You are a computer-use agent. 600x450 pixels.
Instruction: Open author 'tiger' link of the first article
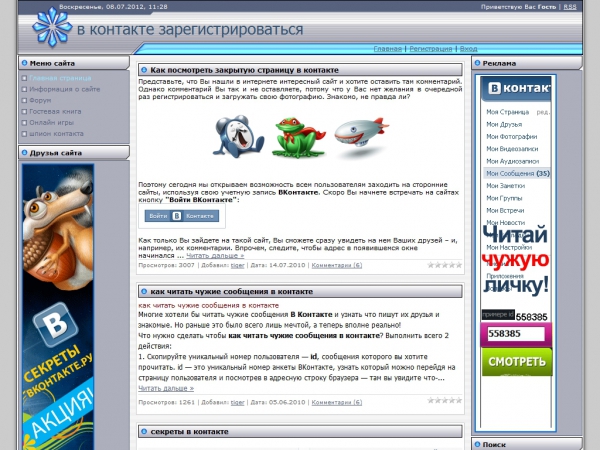click(237, 265)
